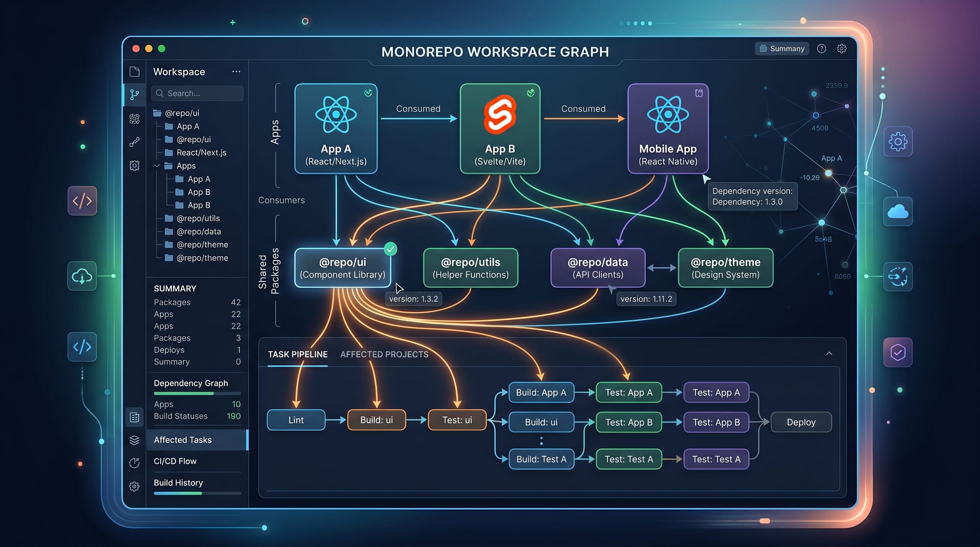Open Affected Tasks section
The image size is (980, 547).
197,440
